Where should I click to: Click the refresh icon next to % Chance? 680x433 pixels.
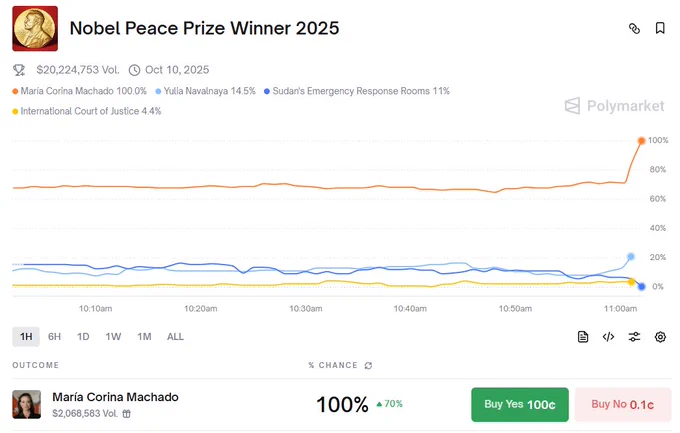pos(368,366)
